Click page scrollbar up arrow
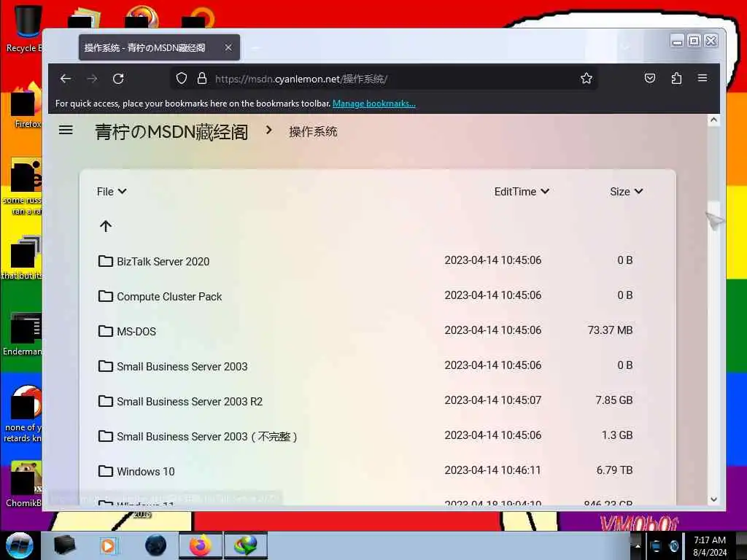The height and width of the screenshot is (560, 747). tap(713, 120)
